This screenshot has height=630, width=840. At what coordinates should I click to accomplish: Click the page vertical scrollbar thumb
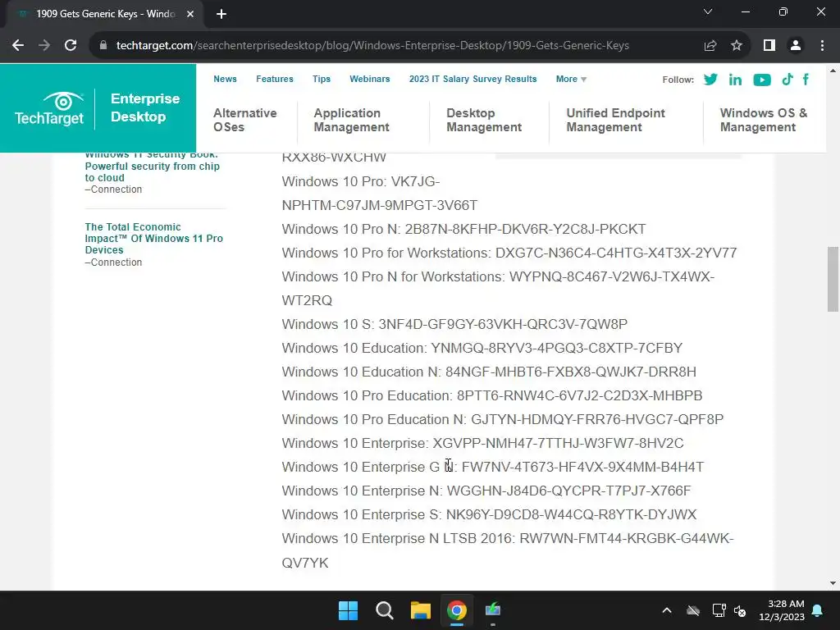pyautogui.click(x=833, y=279)
